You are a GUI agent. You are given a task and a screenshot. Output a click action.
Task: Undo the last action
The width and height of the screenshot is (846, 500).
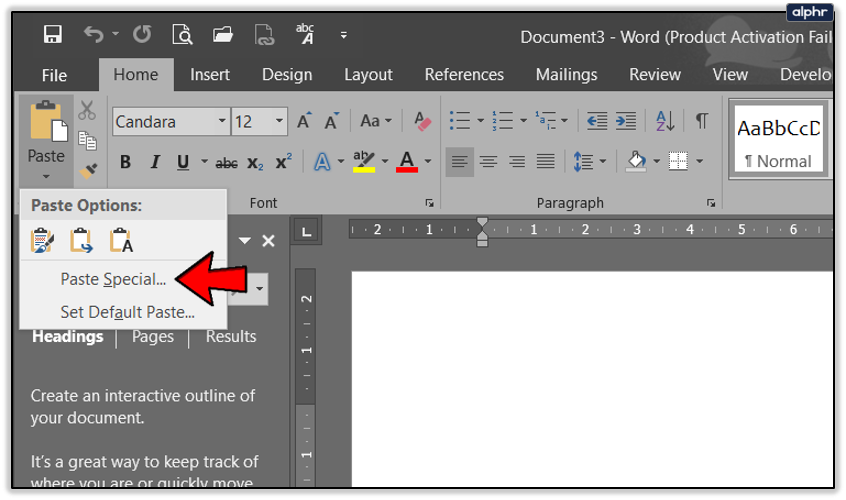coord(94,35)
